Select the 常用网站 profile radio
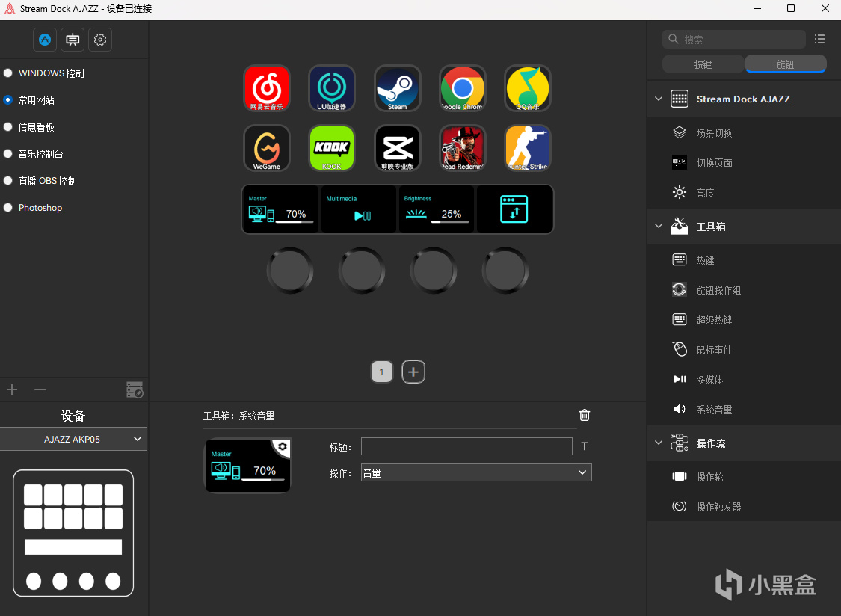 pos(8,100)
